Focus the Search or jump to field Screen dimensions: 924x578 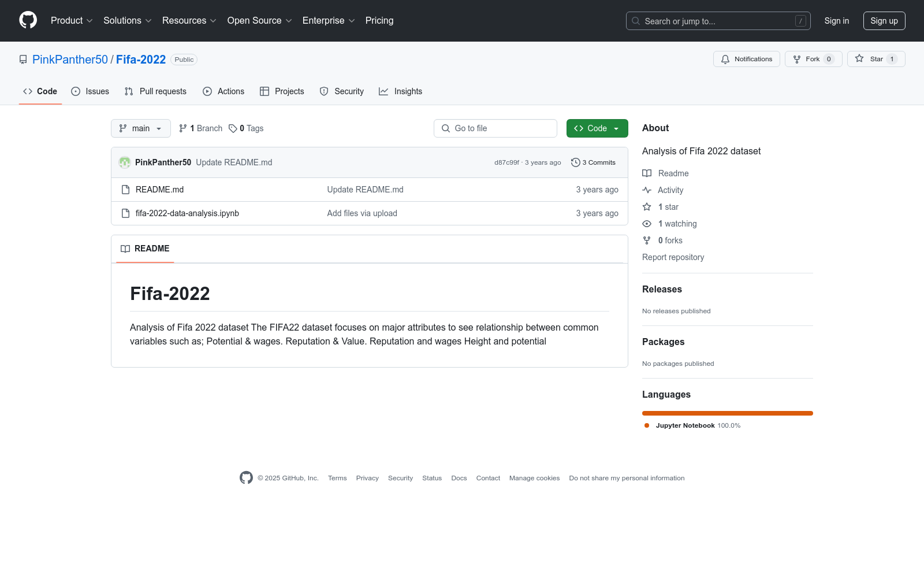718,21
